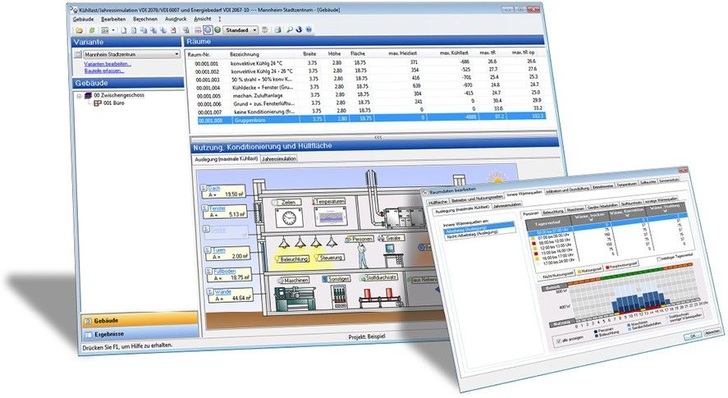Expand the Wände surface box toggle
The image size is (728, 398).
[210, 292]
